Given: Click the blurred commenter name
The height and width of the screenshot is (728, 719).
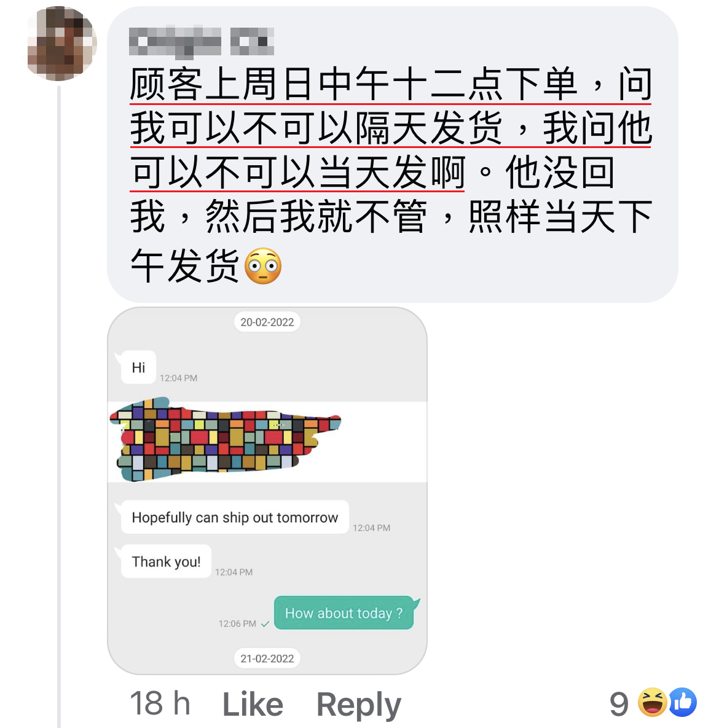Looking at the screenshot, I should click(201, 42).
